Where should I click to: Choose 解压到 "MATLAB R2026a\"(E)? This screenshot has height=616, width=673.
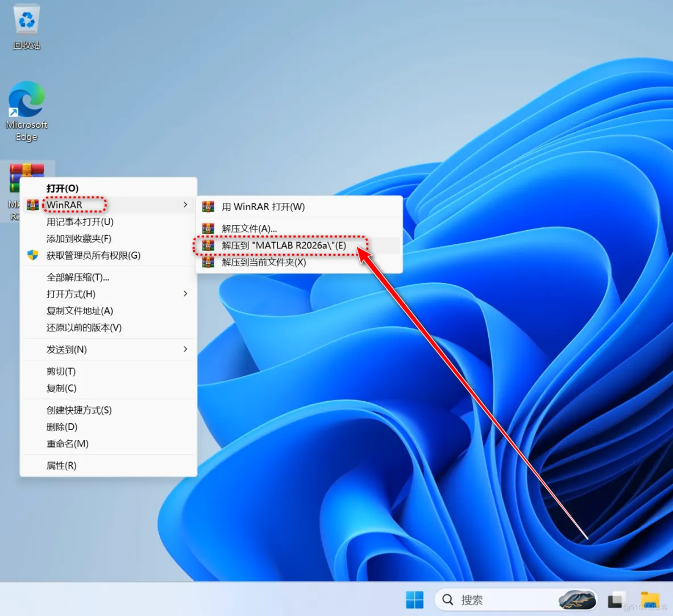(x=299, y=245)
